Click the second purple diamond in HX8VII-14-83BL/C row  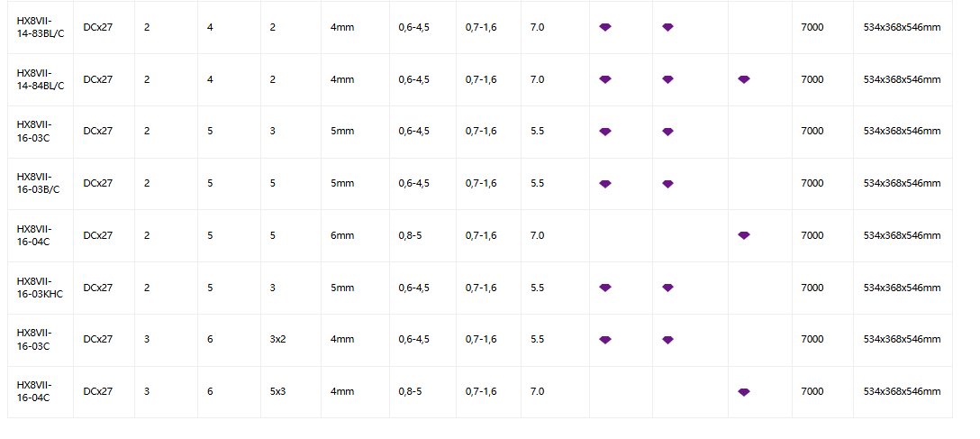click(x=667, y=27)
